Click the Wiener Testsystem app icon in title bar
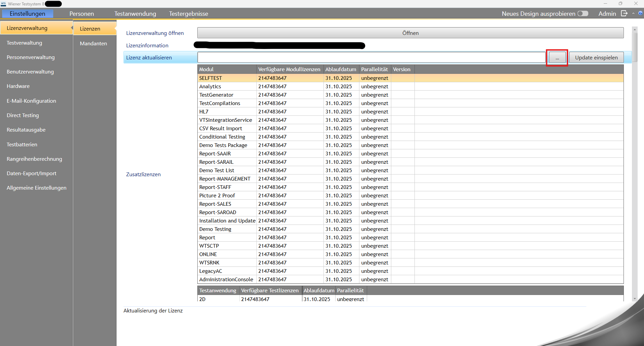This screenshot has height=346, width=644. tap(4, 4)
